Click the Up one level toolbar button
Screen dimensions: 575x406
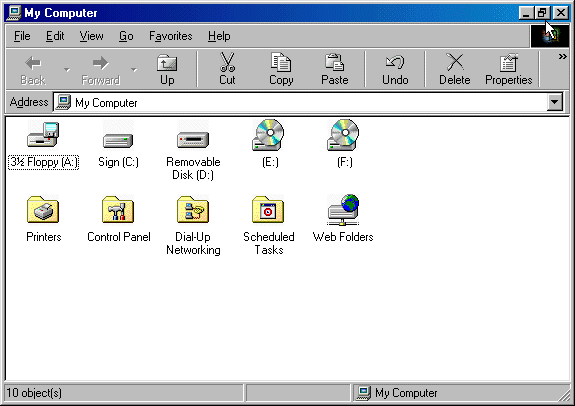167,69
